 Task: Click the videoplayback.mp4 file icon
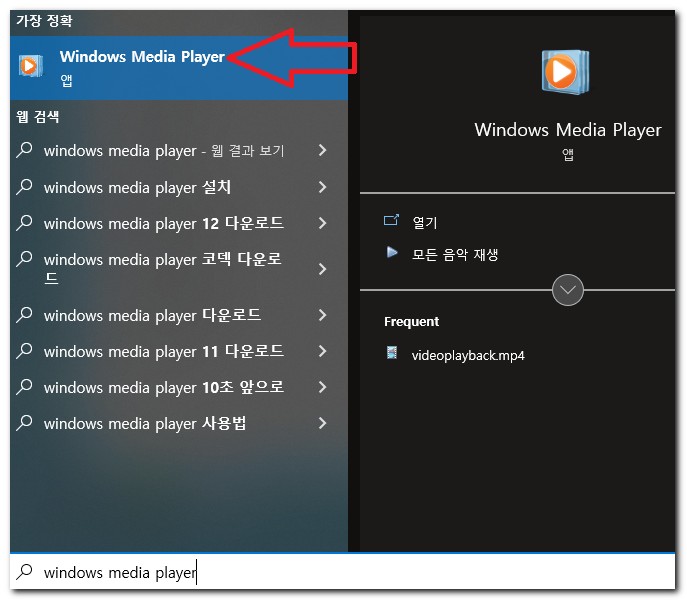tap(392, 353)
